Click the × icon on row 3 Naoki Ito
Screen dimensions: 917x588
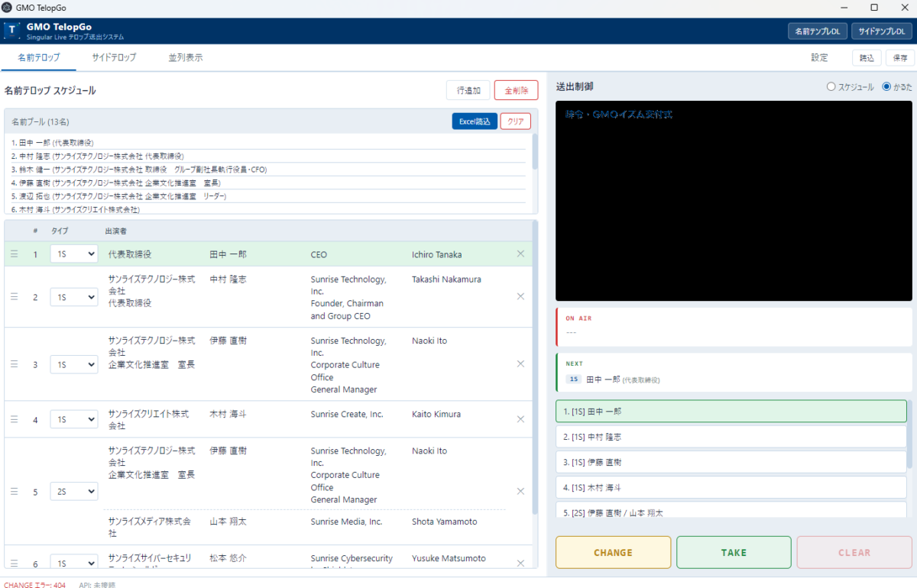520,364
